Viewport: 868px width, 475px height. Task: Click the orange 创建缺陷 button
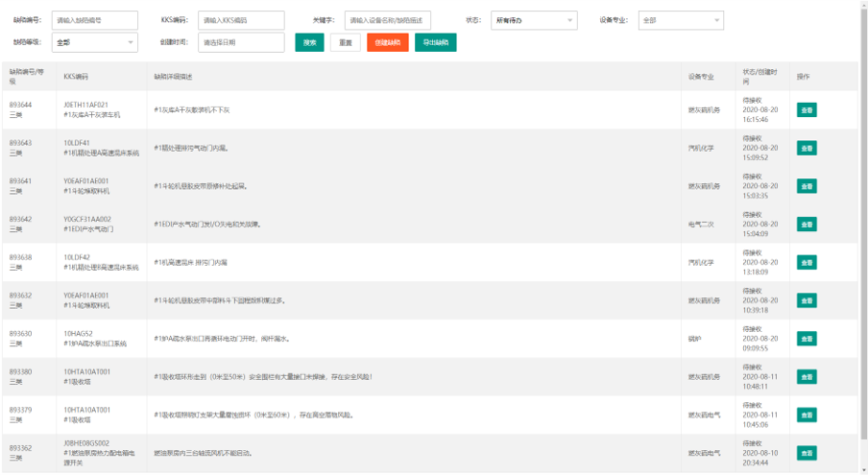click(x=387, y=42)
